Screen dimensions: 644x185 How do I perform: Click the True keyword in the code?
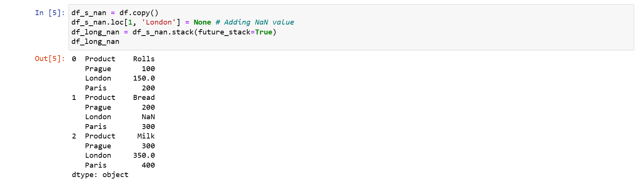264,32
